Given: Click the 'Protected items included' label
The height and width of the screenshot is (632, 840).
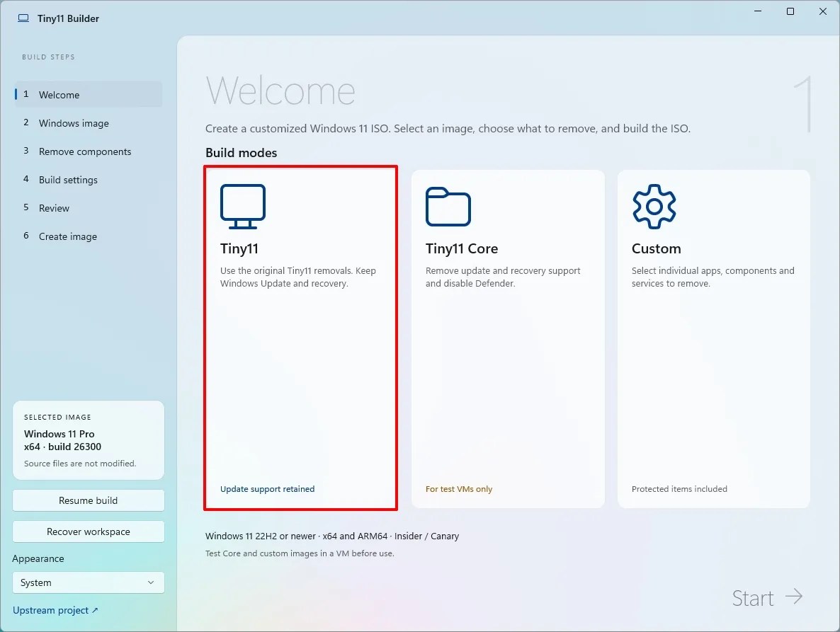Looking at the screenshot, I should tap(679, 489).
